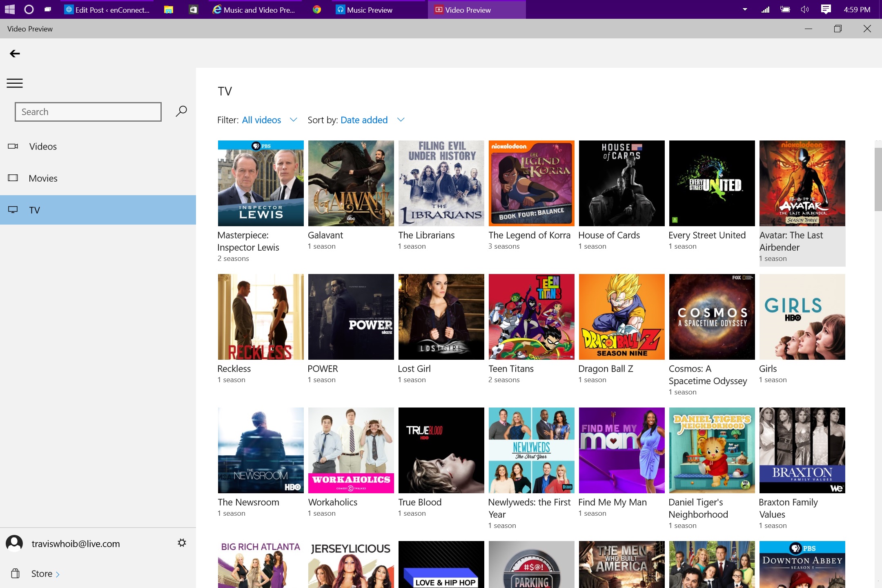
Task: Open the Downton Abbey poster
Action: pyautogui.click(x=802, y=564)
